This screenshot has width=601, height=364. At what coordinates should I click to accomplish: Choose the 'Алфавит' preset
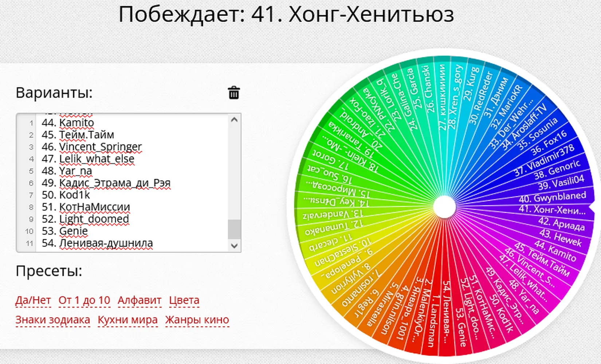coord(140,300)
